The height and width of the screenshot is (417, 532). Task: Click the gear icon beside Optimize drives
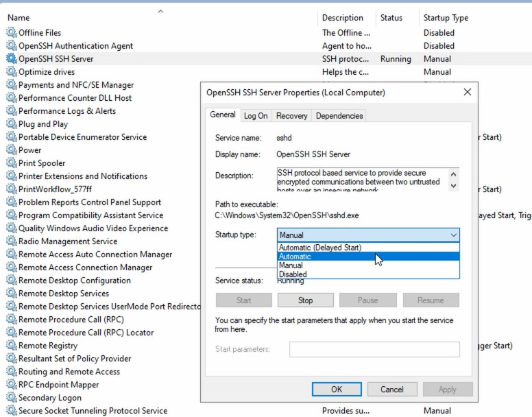point(11,71)
